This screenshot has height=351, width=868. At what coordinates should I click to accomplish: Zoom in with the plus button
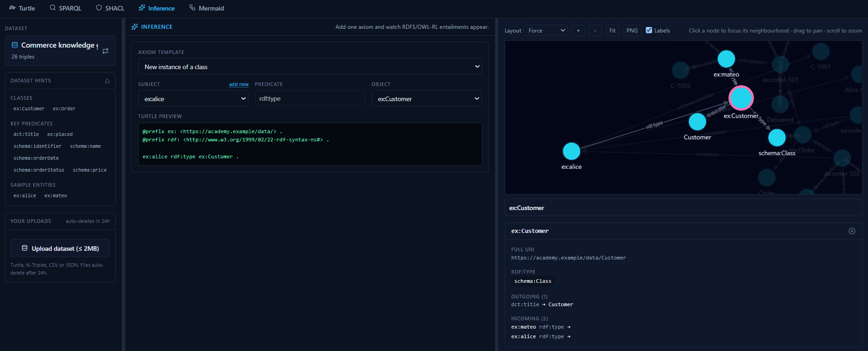click(578, 31)
